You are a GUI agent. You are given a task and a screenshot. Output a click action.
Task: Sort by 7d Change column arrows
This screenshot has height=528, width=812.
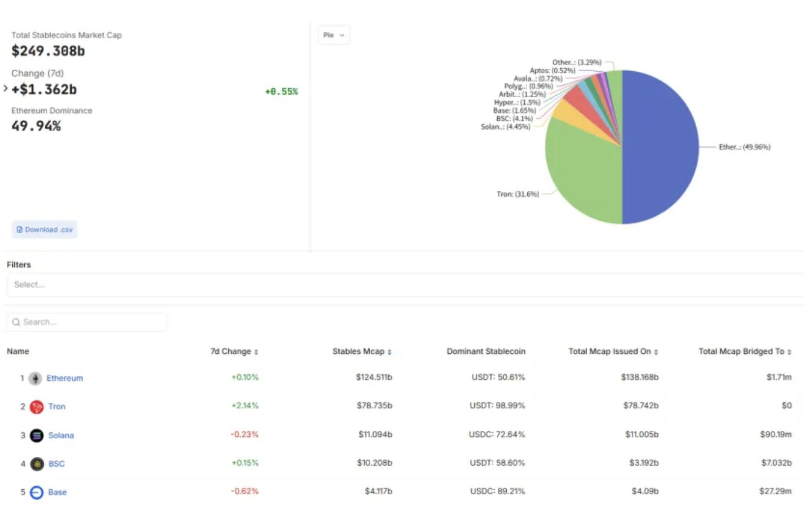coord(256,352)
